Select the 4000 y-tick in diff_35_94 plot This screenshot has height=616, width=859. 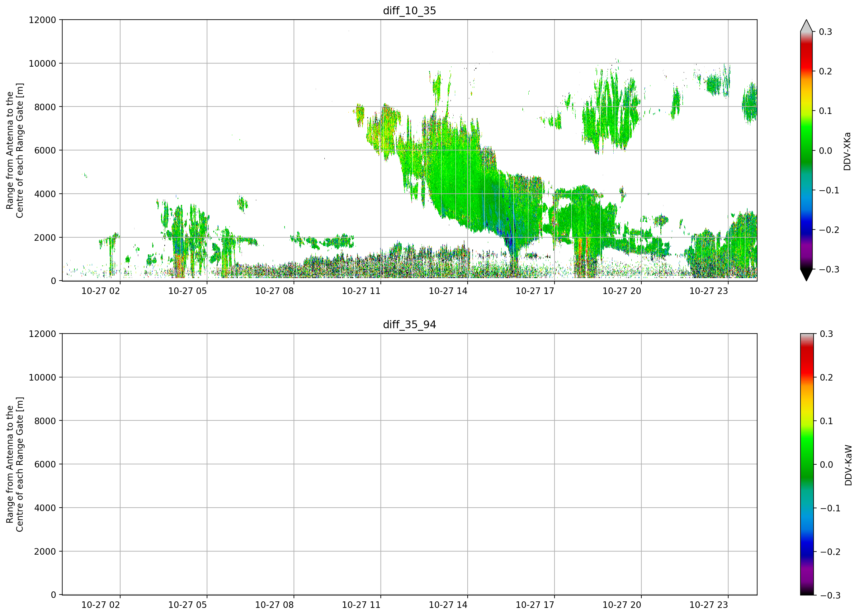coord(45,508)
